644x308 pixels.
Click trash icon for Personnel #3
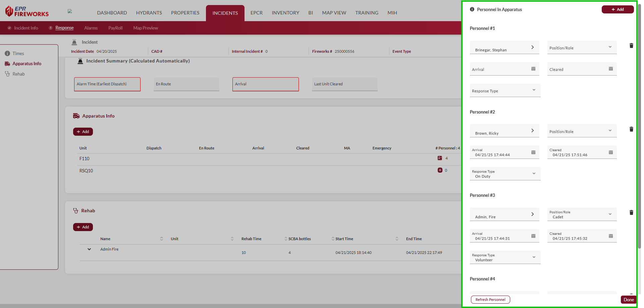point(631,213)
